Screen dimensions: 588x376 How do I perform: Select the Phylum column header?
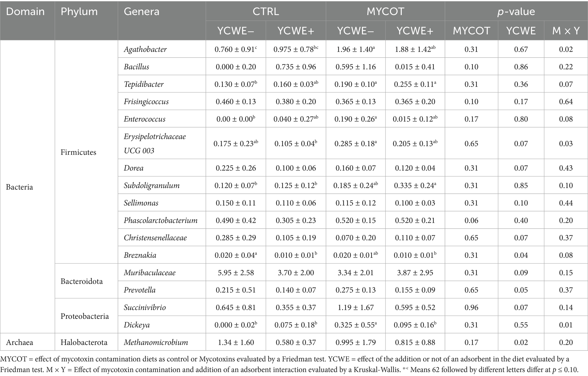pos(79,12)
